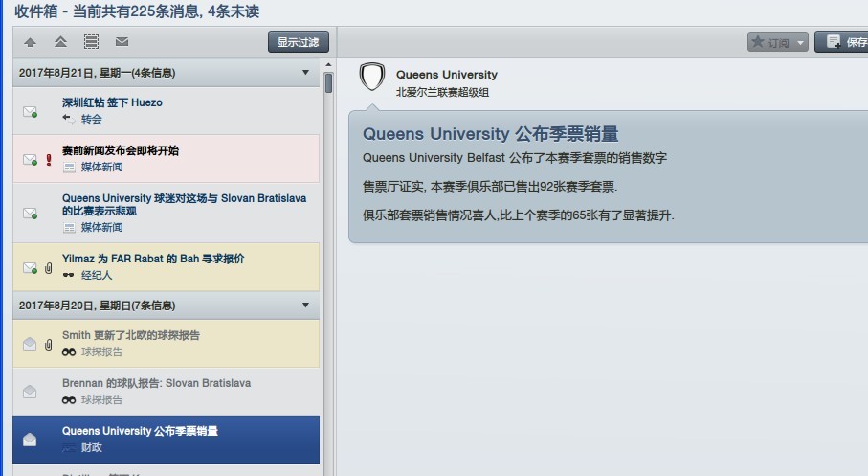Click opened envelope icon of selected 季票销量 message
This screenshot has height=476, width=868.
click(x=30, y=440)
